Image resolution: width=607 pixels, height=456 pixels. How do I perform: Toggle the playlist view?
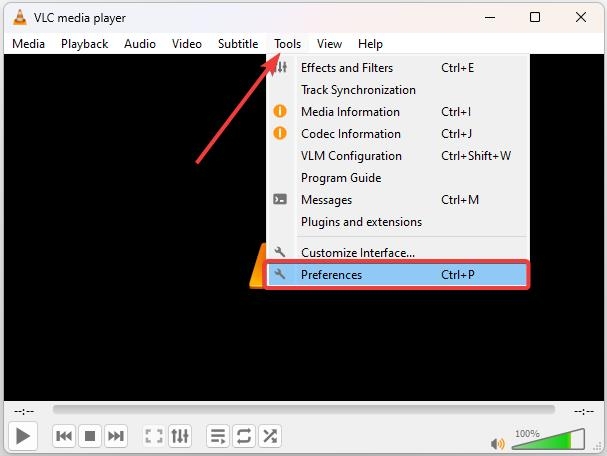[x=218, y=436]
